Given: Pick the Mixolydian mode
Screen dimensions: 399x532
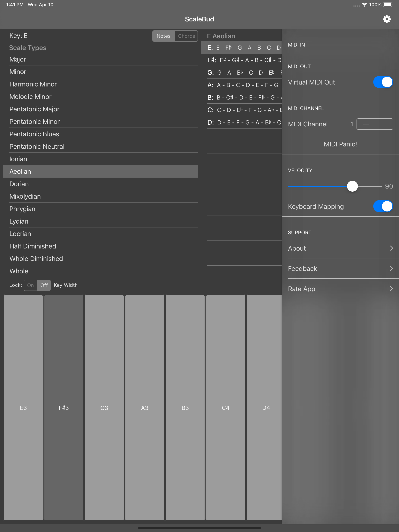Looking at the screenshot, I should 100,196.
